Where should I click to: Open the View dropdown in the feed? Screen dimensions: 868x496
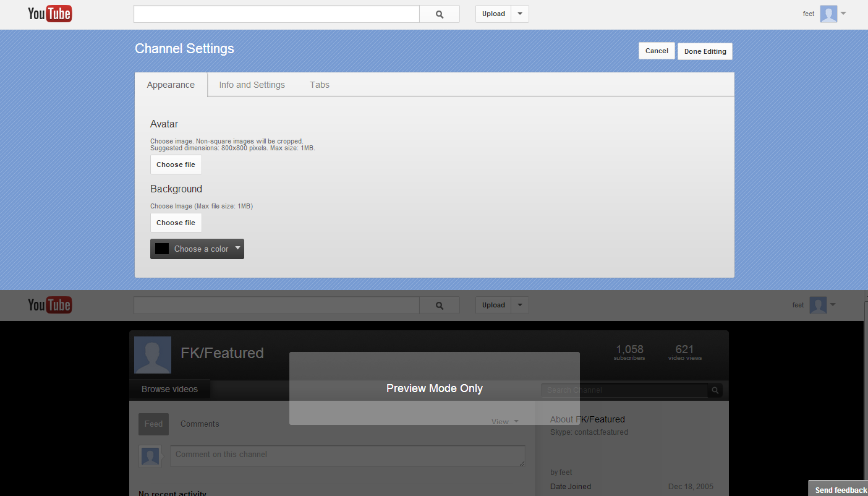[x=504, y=422]
